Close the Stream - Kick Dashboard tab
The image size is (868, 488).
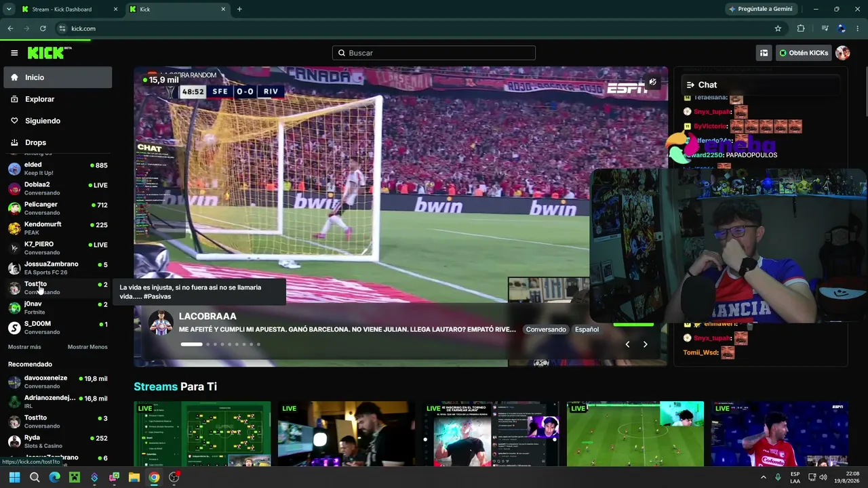click(x=115, y=9)
